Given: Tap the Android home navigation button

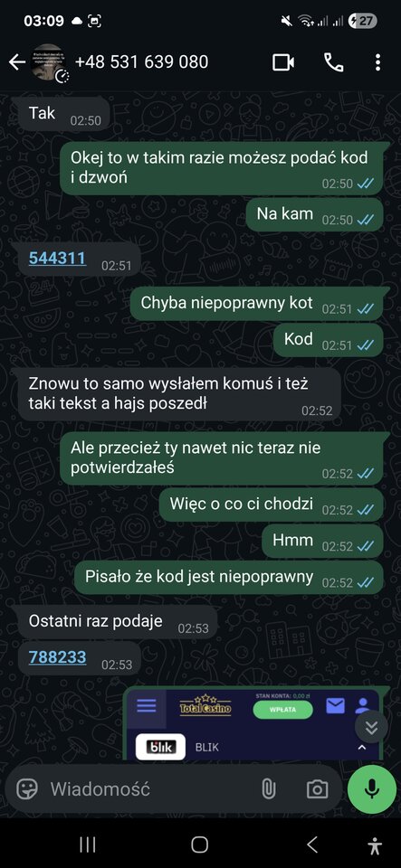Looking at the screenshot, I should point(199,844).
